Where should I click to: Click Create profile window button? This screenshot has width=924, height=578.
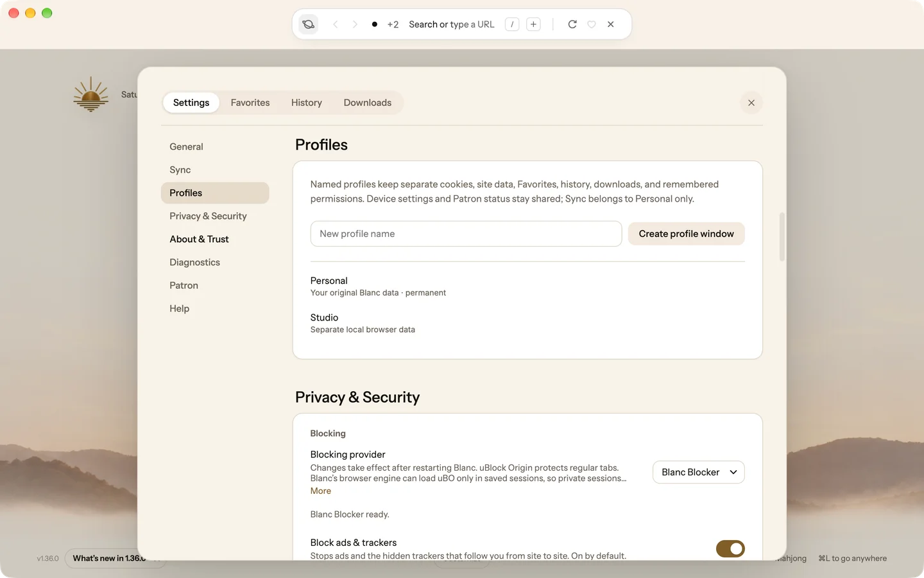686,234
